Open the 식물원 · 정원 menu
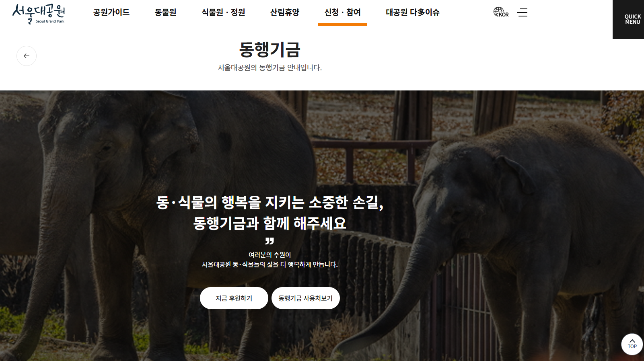This screenshot has height=361, width=644. pos(223,12)
